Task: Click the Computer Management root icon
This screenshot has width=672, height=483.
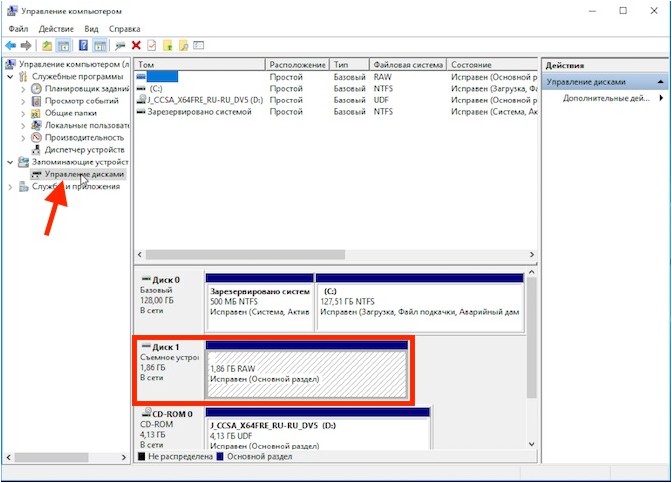Action: pyautogui.click(x=10, y=64)
